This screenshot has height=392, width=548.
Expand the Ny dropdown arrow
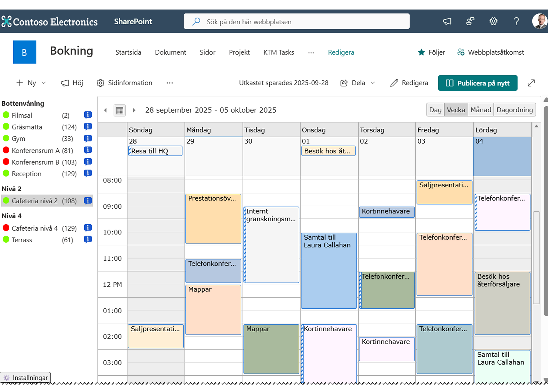44,83
